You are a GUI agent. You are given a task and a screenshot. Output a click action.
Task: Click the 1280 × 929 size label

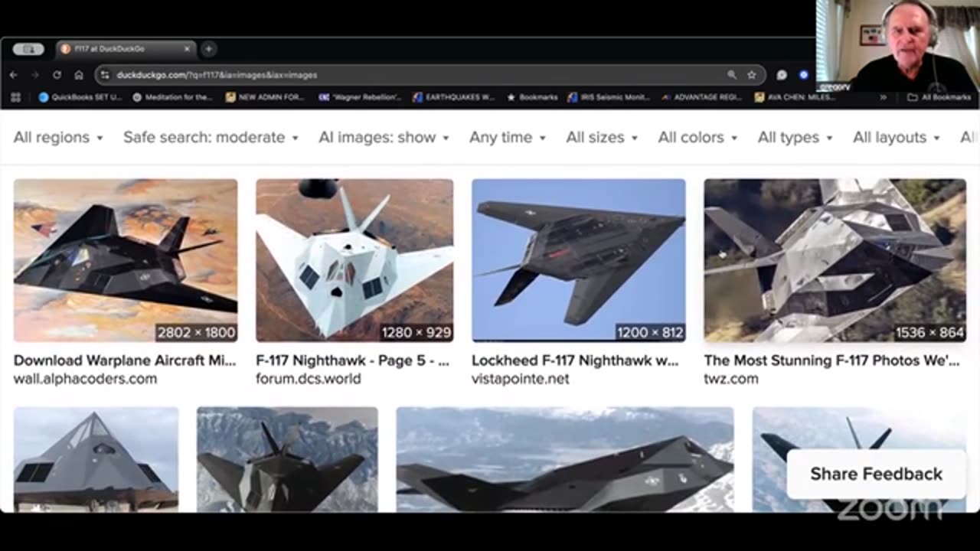click(416, 332)
